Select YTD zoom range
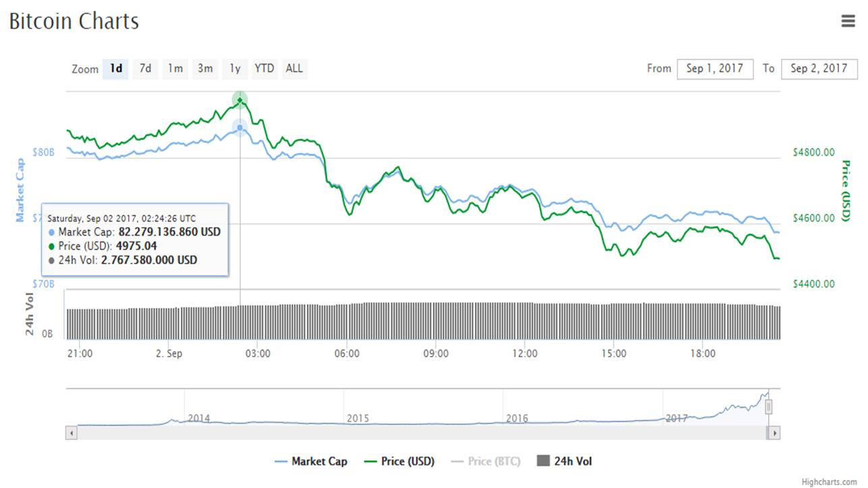The image size is (868, 488). (x=264, y=68)
